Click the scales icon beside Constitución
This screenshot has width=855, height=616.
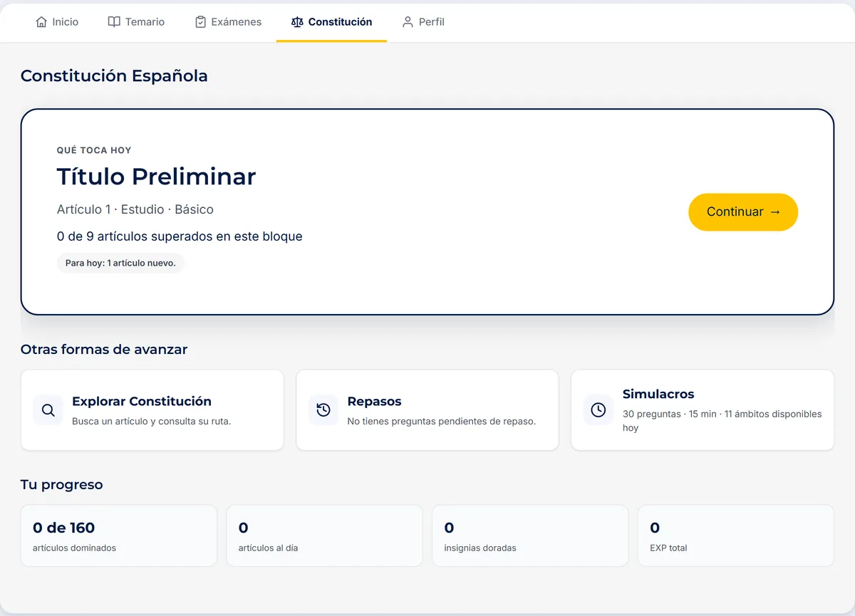(297, 22)
